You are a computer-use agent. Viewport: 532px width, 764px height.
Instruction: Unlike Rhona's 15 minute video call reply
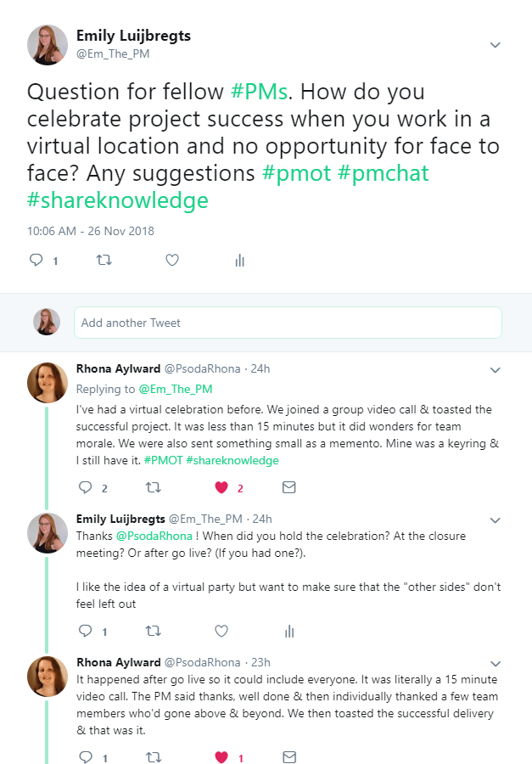[x=221, y=756]
